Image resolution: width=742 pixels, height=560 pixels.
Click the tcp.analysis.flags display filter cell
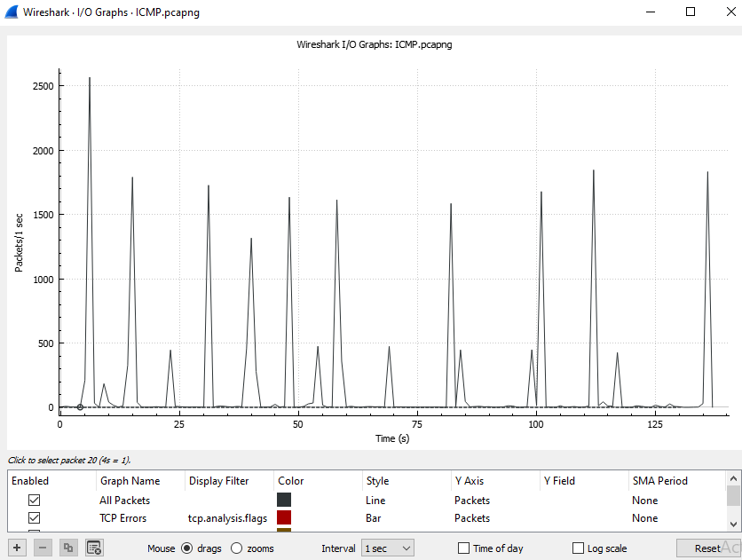(227, 518)
